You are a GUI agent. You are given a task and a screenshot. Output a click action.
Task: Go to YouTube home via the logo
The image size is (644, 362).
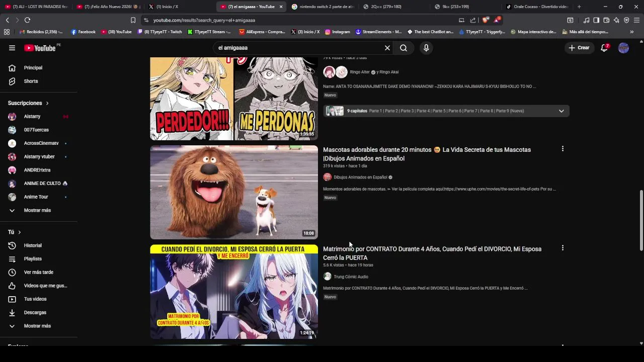40,48
